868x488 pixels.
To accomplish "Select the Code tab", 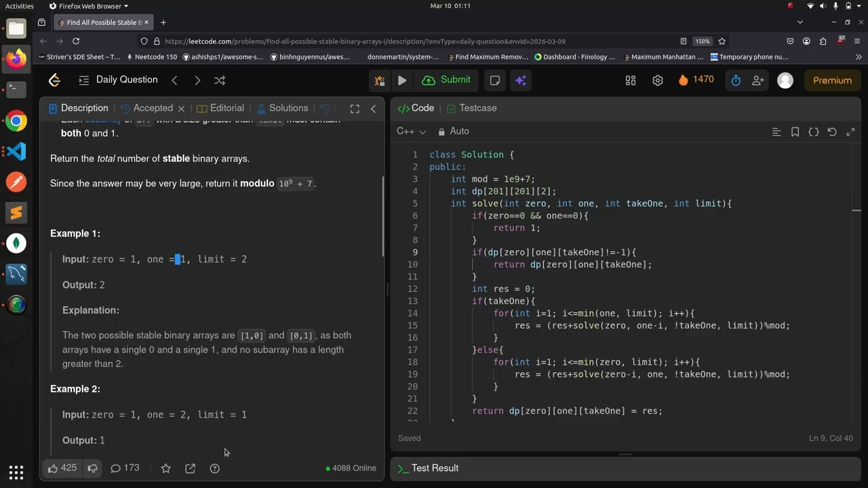I will [x=416, y=108].
